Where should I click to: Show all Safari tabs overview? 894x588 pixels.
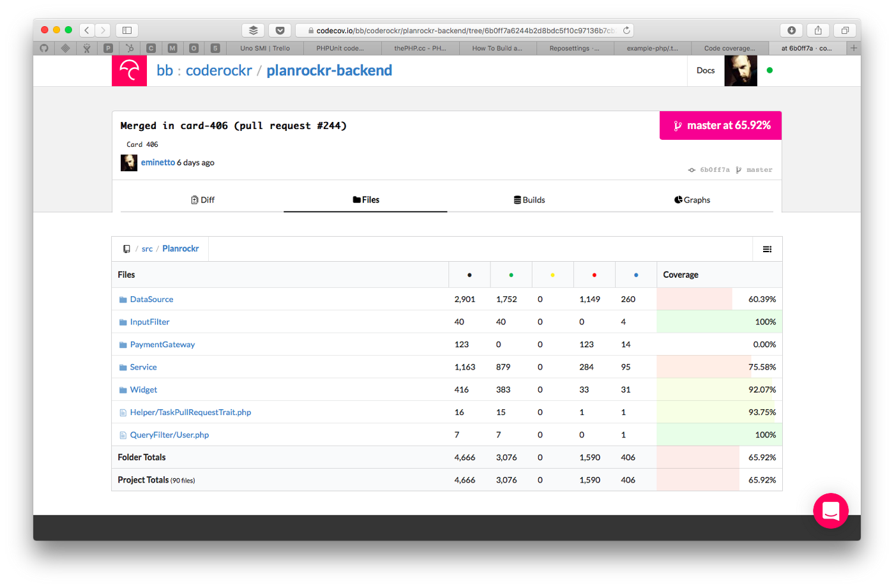coord(845,30)
